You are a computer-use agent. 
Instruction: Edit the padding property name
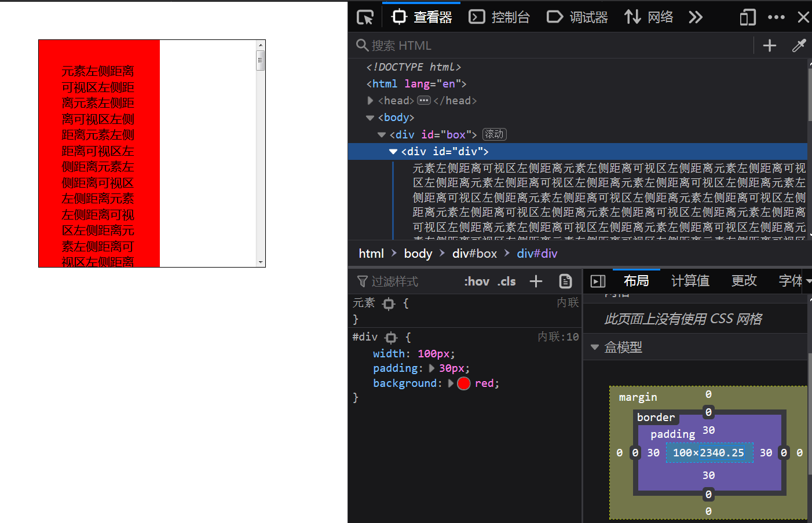pos(395,368)
